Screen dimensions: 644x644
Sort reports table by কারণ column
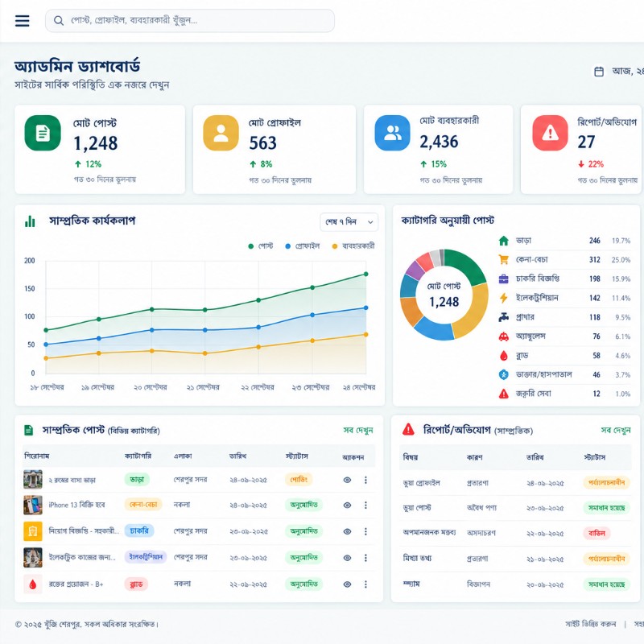(474, 457)
